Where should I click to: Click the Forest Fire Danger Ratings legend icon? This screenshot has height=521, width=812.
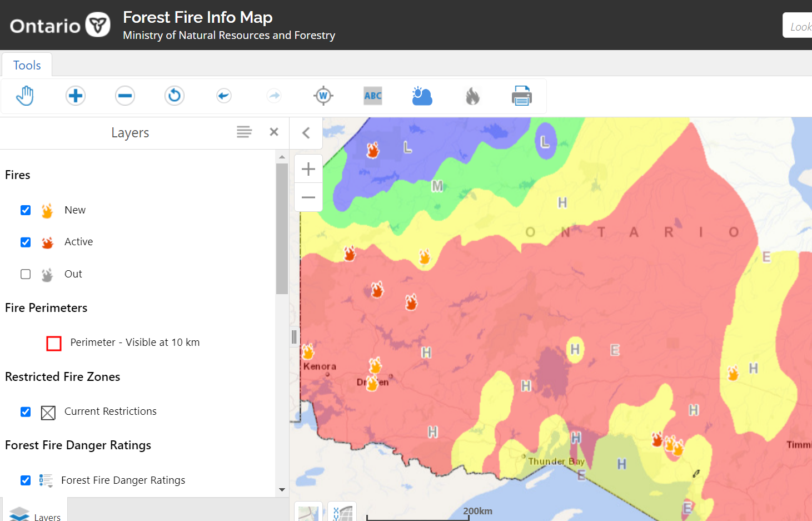point(46,480)
